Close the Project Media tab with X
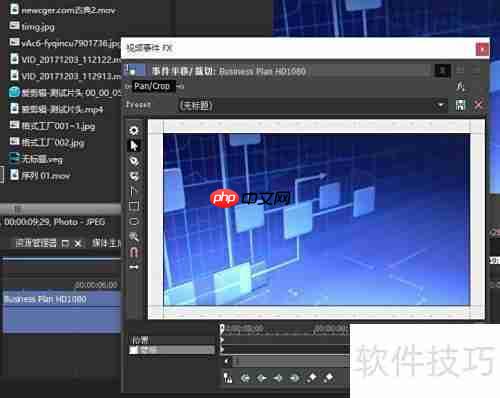This screenshot has width=500, height=398. (x=78, y=243)
